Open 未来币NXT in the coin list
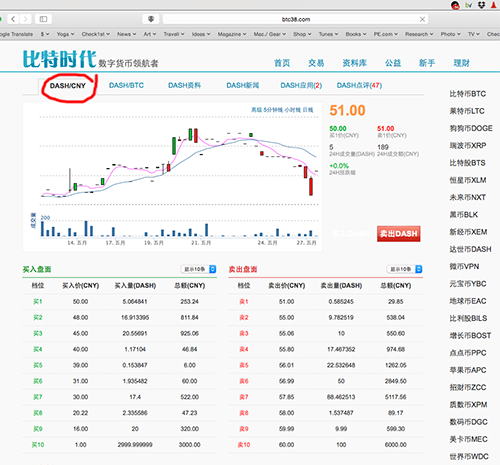The height and width of the screenshot is (465, 500). tap(467, 197)
